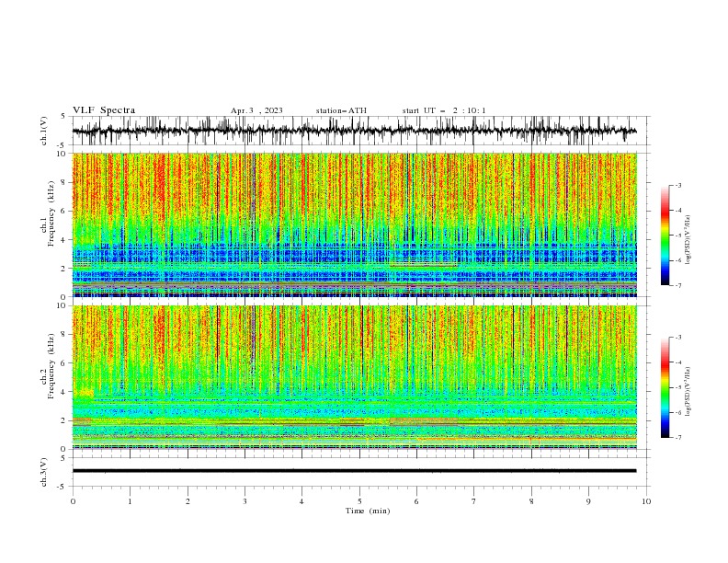
Task: Select the ch.2 colorbar "log(PSD)(V²/Hz)" label
Action: (x=688, y=391)
